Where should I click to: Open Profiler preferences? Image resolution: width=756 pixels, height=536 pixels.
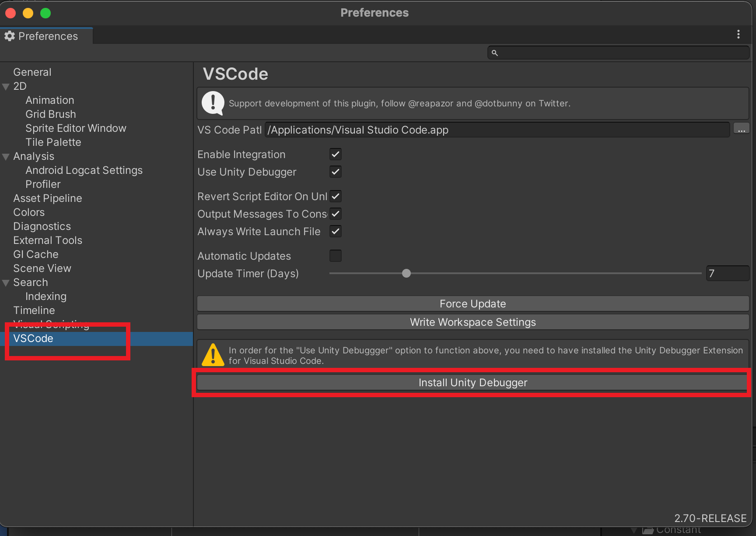coord(43,184)
